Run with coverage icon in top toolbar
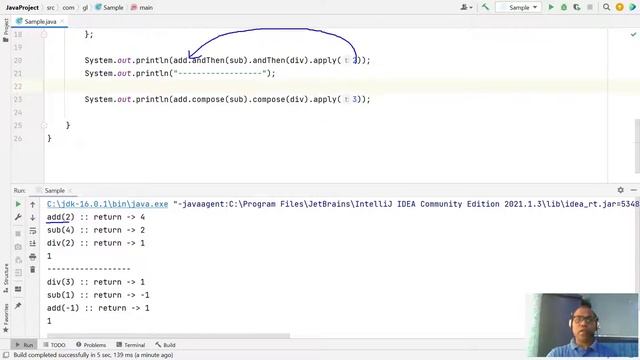The image size is (640, 360). point(577,7)
